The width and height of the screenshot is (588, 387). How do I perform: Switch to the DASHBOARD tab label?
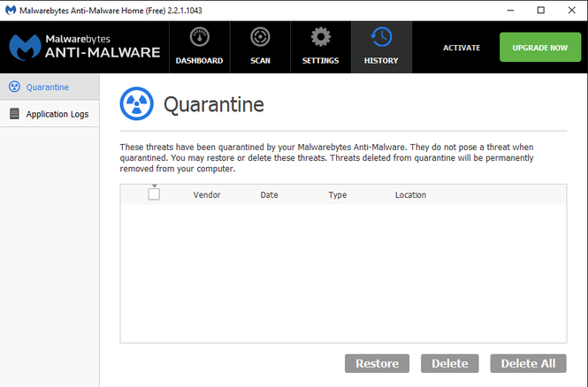coord(200,61)
